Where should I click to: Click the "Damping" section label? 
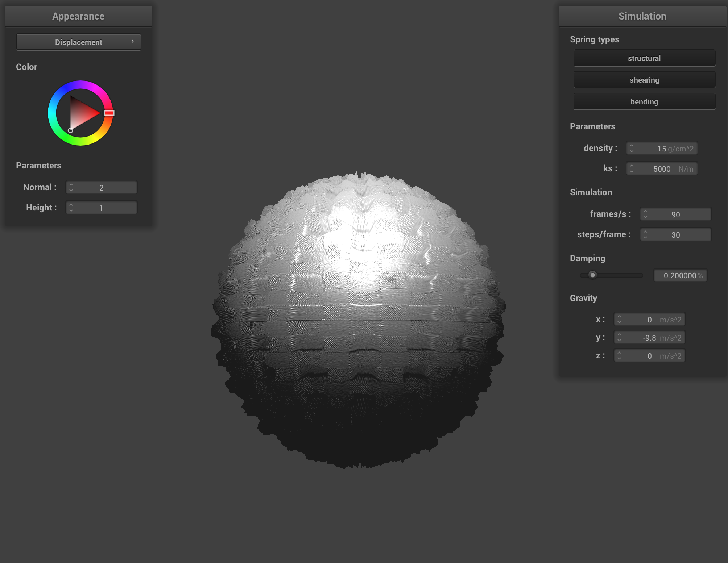tap(587, 258)
